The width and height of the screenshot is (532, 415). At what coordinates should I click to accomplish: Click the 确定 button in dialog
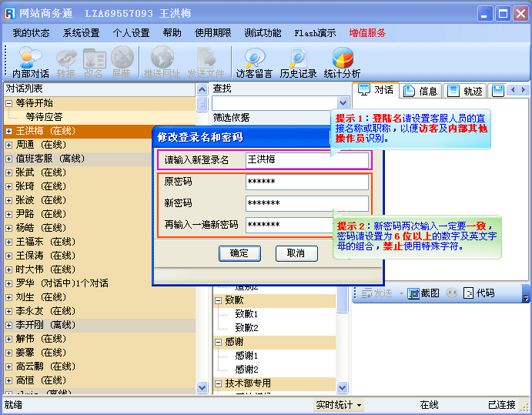[239, 253]
